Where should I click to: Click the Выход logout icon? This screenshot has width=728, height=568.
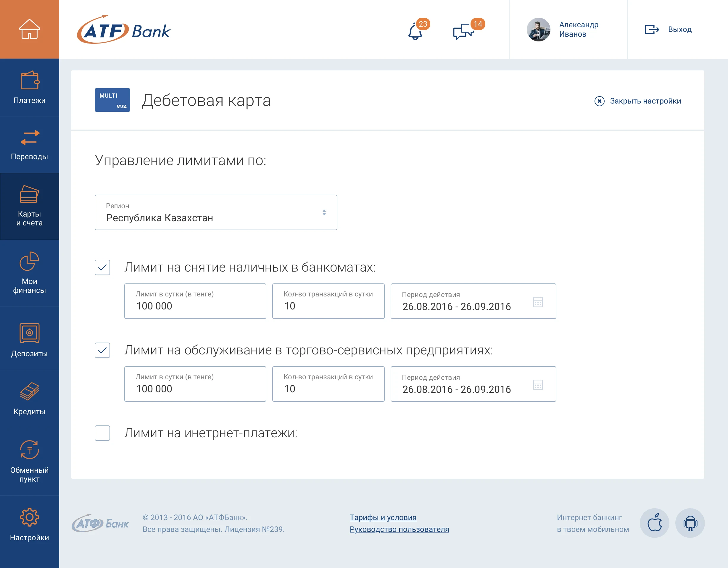[x=652, y=30]
